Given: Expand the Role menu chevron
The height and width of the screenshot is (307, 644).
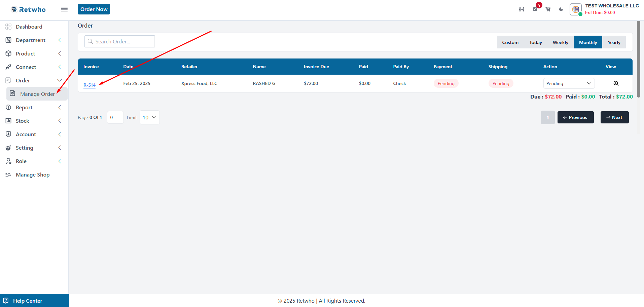Looking at the screenshot, I should pyautogui.click(x=60, y=161).
